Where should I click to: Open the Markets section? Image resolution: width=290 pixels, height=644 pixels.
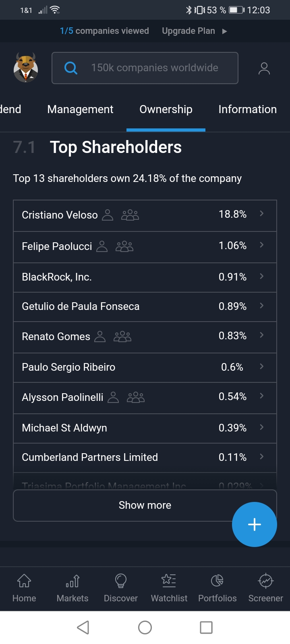[72, 588]
